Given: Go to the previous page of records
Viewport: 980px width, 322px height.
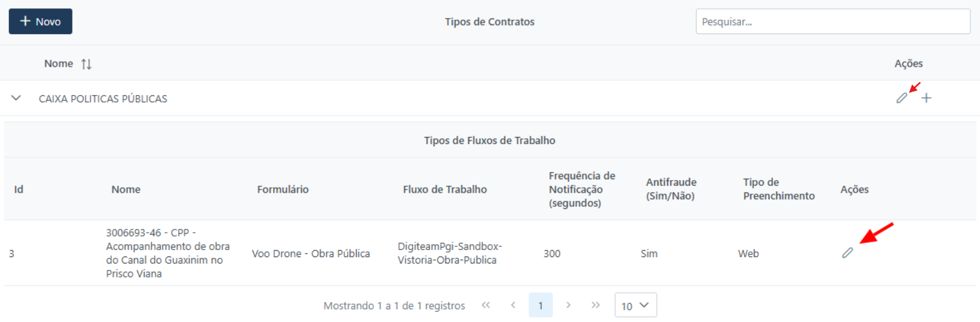Looking at the screenshot, I should pyautogui.click(x=513, y=305).
